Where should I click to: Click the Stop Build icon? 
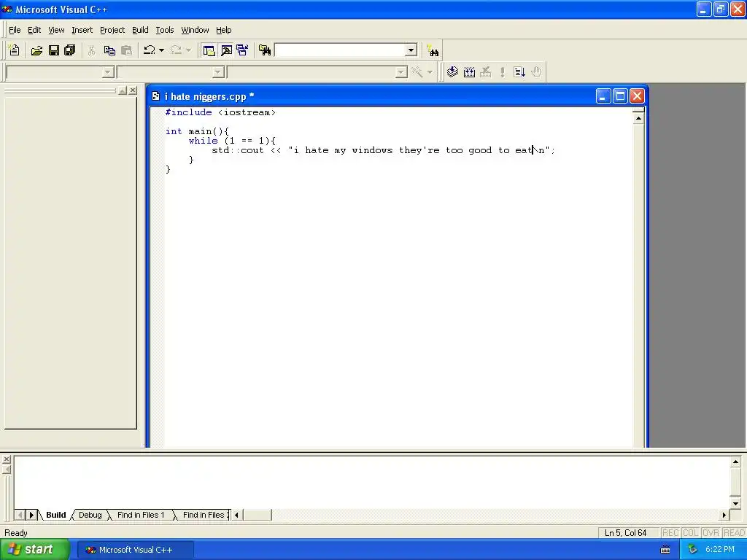click(486, 72)
